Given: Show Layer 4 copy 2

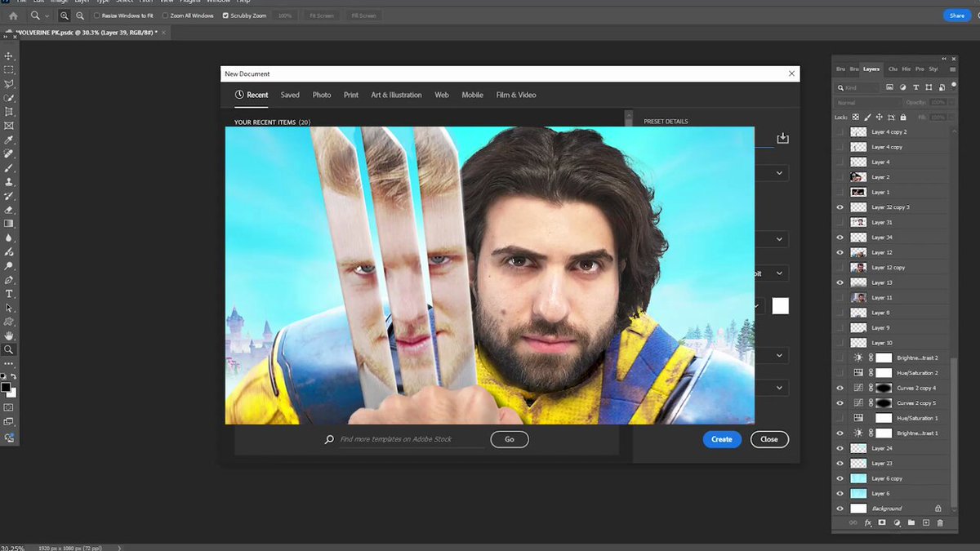Looking at the screenshot, I should tap(840, 131).
